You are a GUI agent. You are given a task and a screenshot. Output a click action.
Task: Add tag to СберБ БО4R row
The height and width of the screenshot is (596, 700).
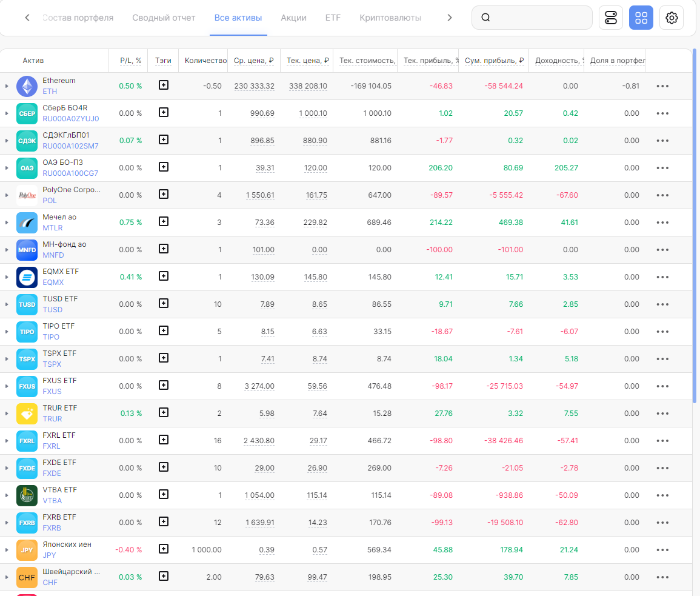[x=164, y=112]
